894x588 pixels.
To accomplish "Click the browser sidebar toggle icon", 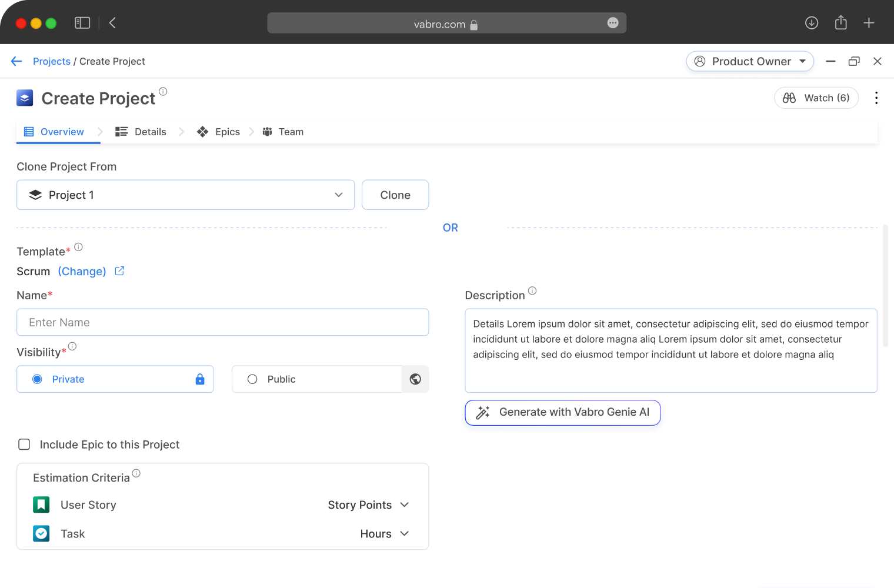I will point(82,23).
